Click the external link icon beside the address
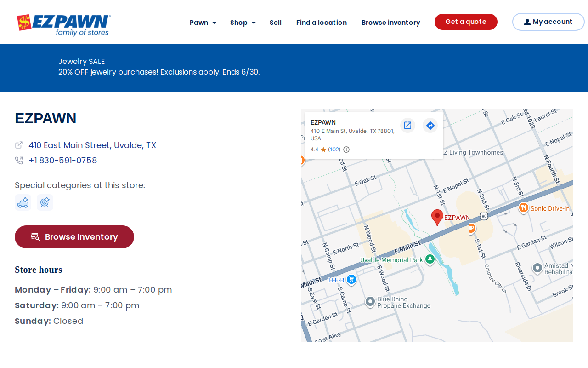The height and width of the screenshot is (368, 588). click(19, 145)
